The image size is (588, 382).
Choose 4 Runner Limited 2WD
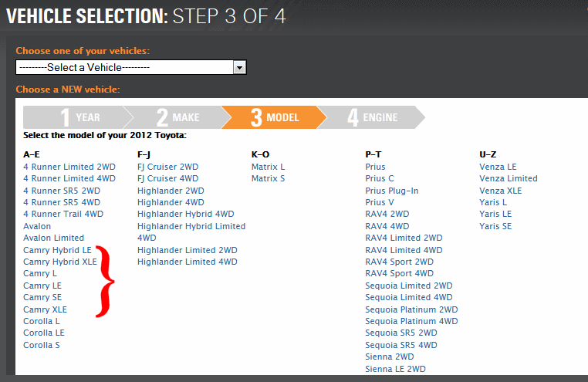(69, 167)
